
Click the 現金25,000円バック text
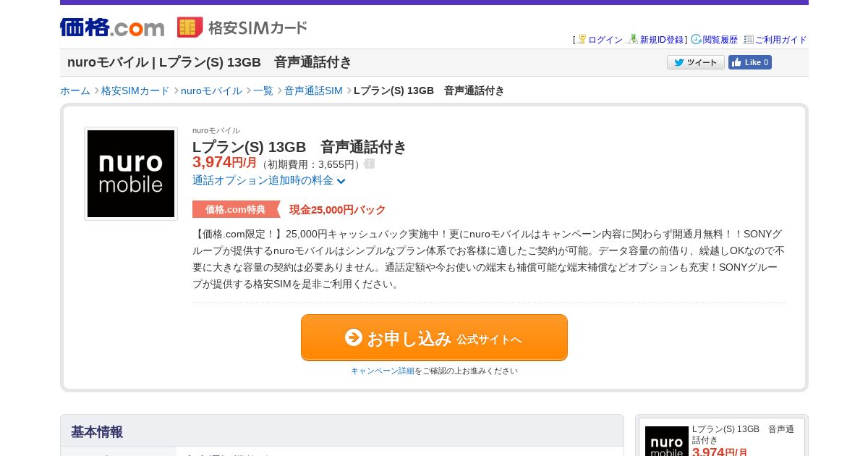[338, 210]
